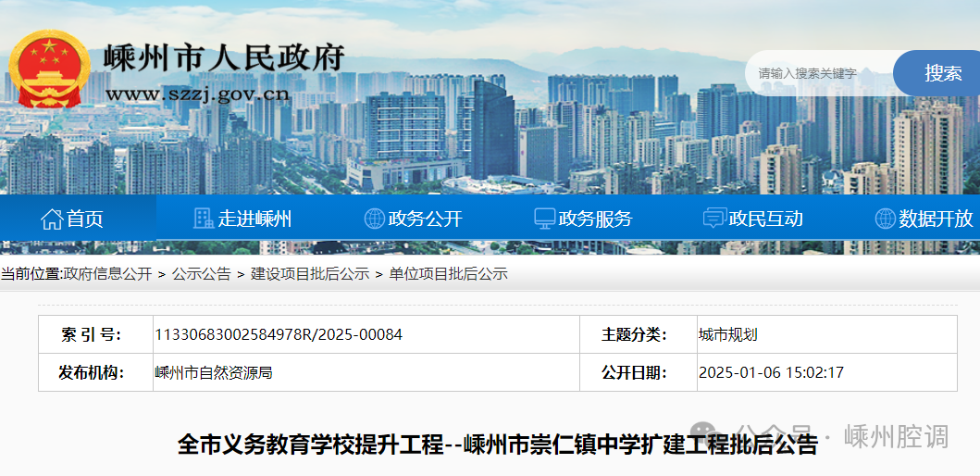
Task: Select the 单位项目批后公示 breadcrumb item
Action: 448,274
